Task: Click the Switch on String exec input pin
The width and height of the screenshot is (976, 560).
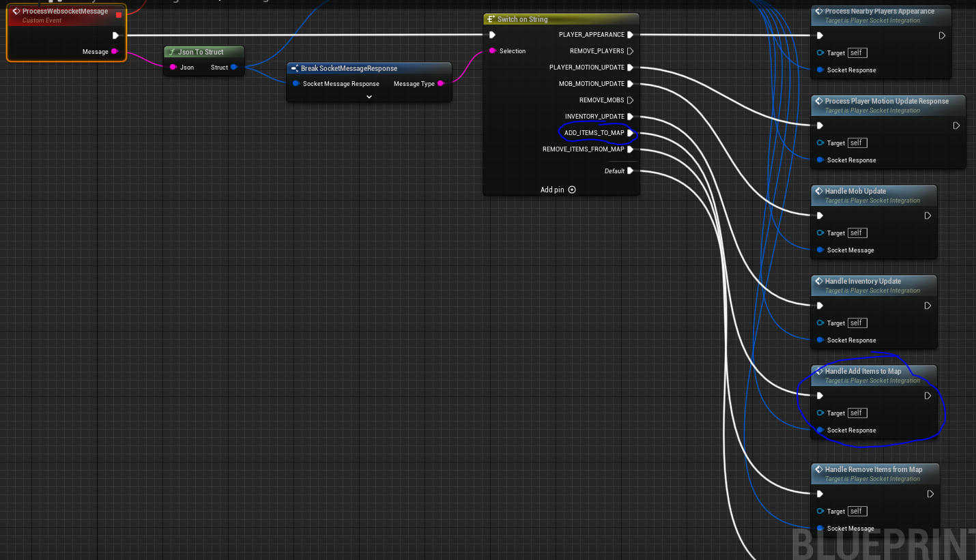Action: click(x=492, y=35)
